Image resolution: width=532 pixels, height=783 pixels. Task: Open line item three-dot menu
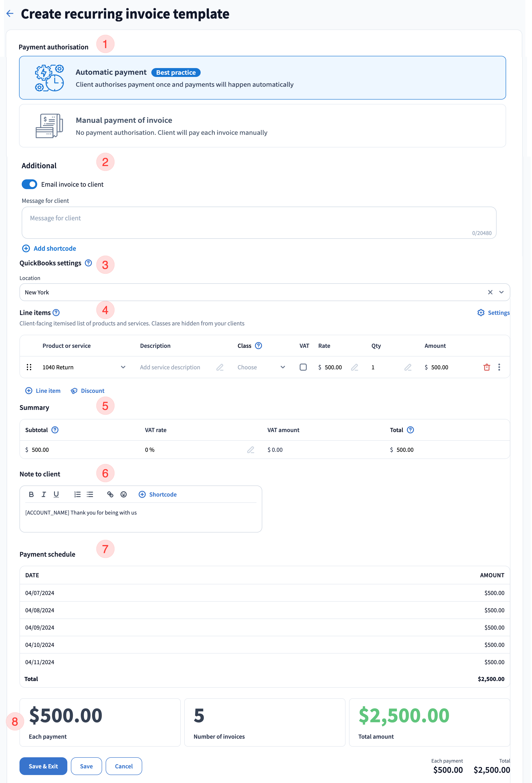coord(499,367)
